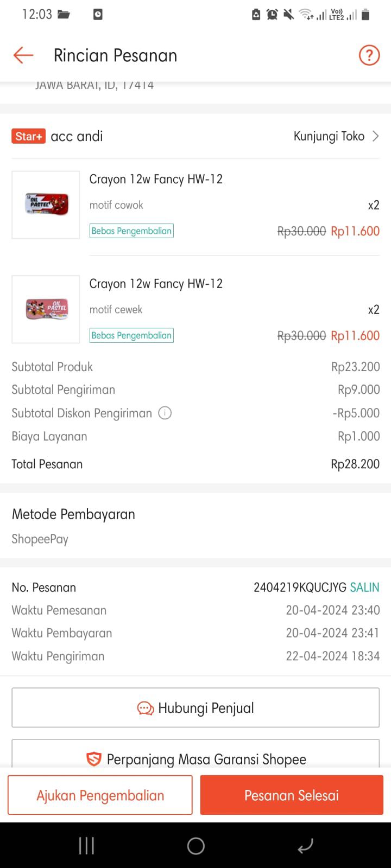The image size is (391, 868).
Task: Tap the back arrow icon
Action: [x=23, y=55]
